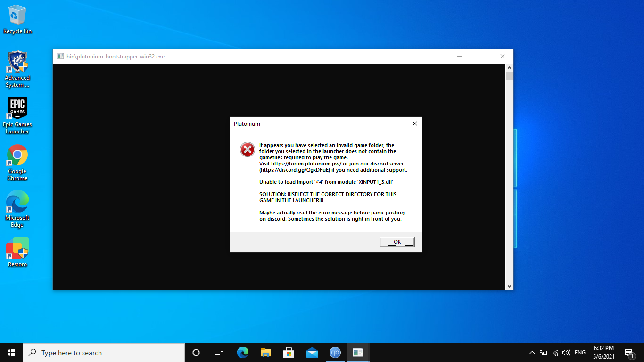Open the Windows Start menu
Screen dimensions: 644x362
tap(11, 353)
